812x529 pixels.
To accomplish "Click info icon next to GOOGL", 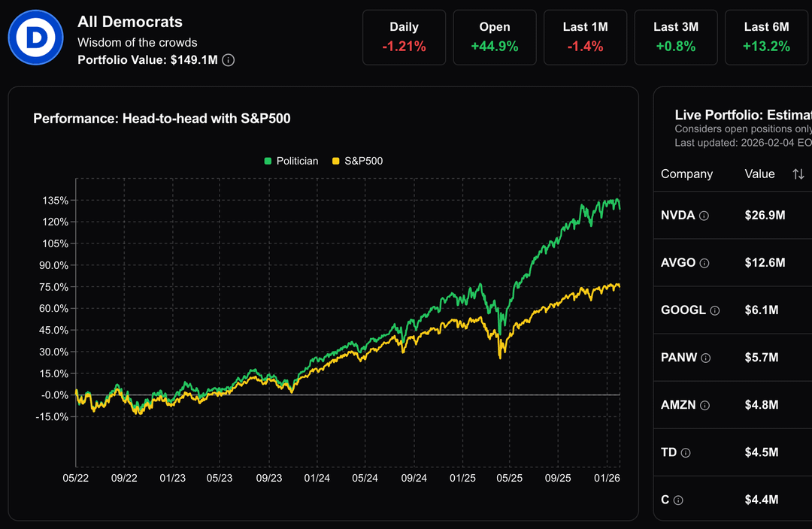I will click(x=715, y=310).
